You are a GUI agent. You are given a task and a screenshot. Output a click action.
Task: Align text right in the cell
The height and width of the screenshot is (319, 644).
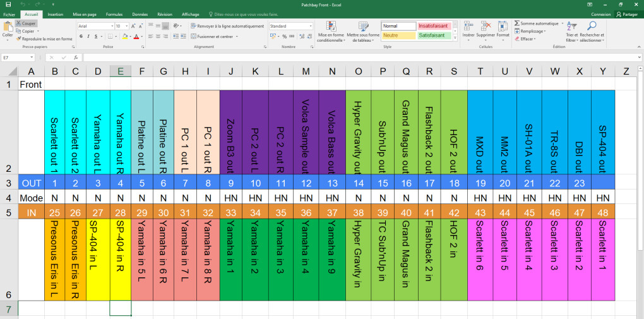pos(165,36)
